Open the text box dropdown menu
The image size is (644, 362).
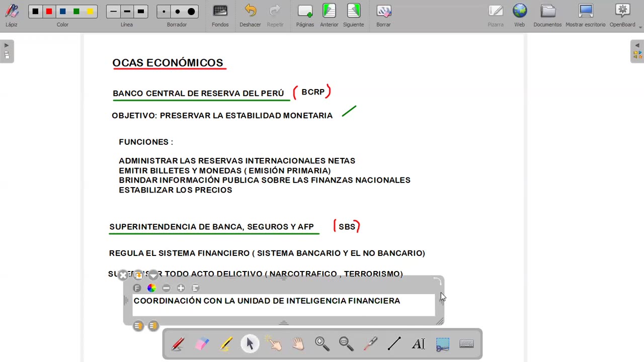(153, 275)
